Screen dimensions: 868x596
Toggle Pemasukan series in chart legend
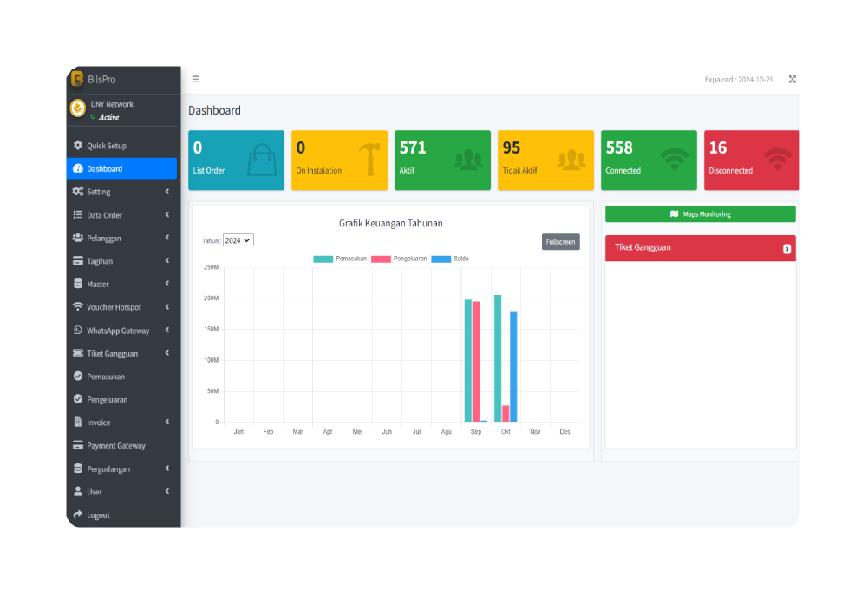pos(340,259)
